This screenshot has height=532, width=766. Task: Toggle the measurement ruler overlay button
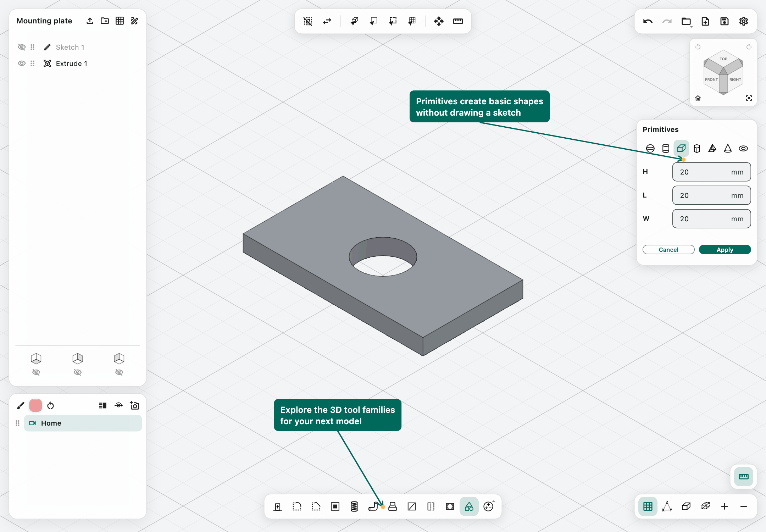click(744, 477)
